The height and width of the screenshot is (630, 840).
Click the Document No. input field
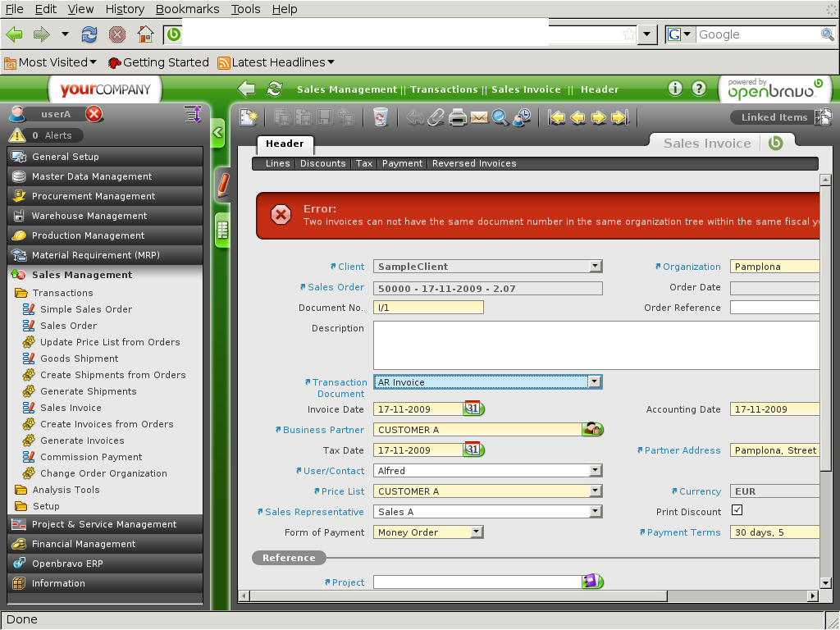pos(428,308)
